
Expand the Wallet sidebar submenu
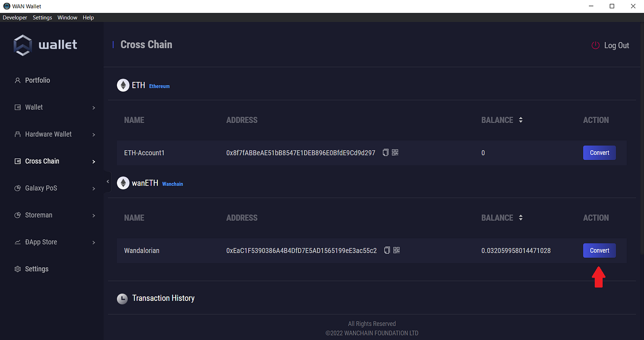93,108
